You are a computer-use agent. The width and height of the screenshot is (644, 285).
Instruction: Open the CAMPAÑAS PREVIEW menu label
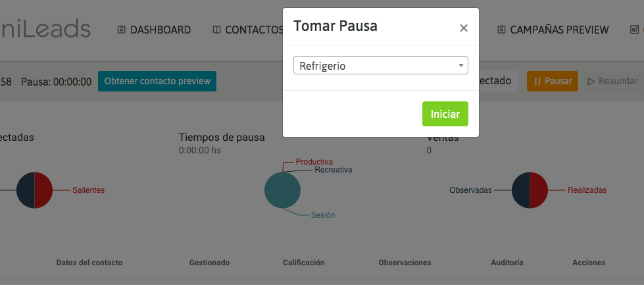click(559, 30)
